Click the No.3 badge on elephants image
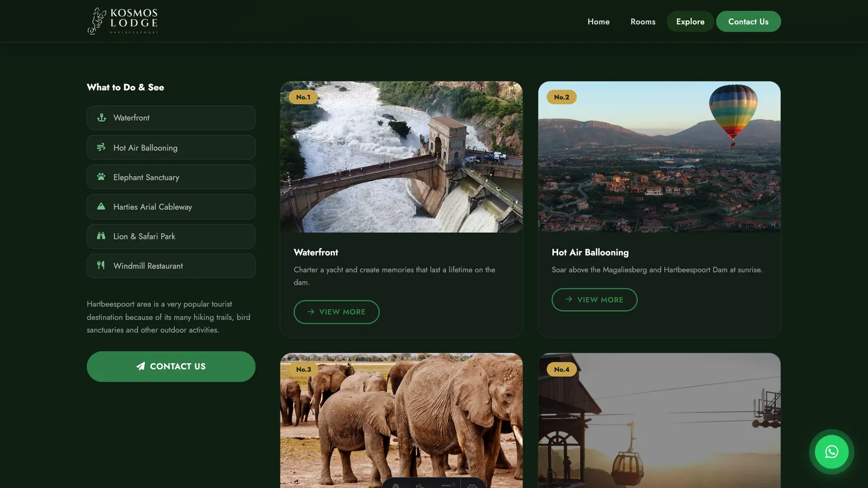Image resolution: width=868 pixels, height=488 pixels. click(303, 369)
